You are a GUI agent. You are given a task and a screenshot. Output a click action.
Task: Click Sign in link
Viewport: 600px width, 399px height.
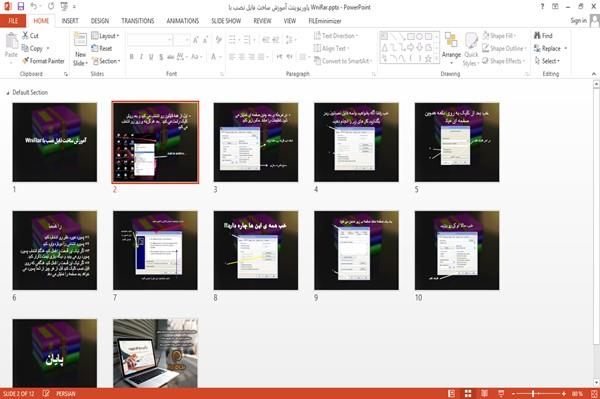coord(578,21)
